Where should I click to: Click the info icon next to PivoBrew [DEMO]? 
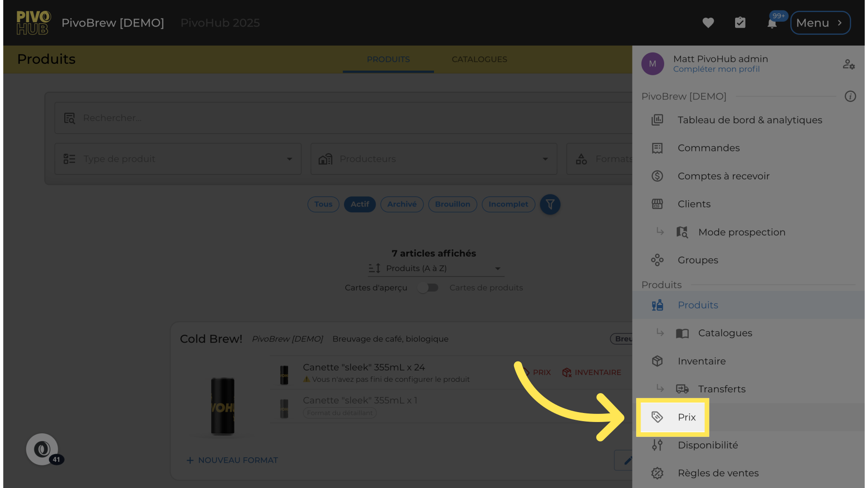click(850, 96)
